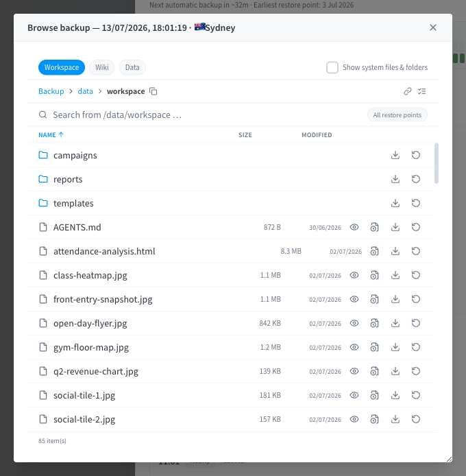Show version history of class-heatmap.jpg
Image resolution: width=466 pixels, height=476 pixels.
[374, 275]
